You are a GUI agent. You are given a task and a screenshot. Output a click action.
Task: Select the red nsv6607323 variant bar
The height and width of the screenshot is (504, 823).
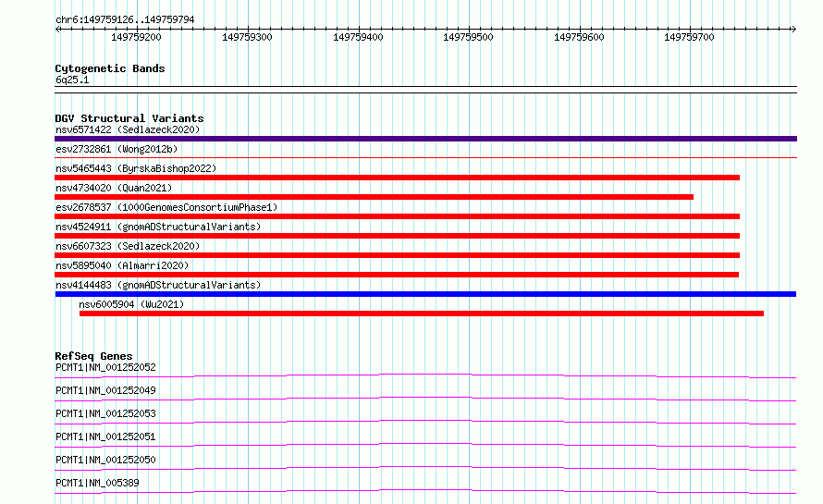pyautogui.click(x=398, y=255)
